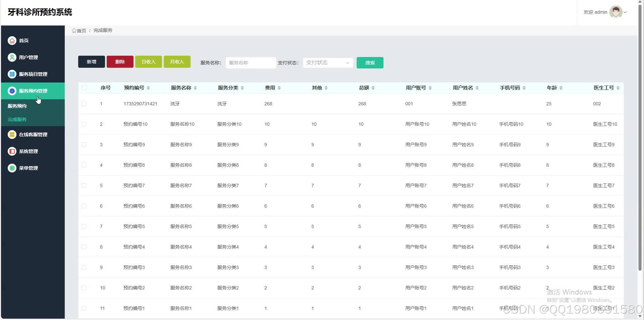This screenshot has height=320, width=644.
Task: Check the row for 预约编号4
Action: pos(84,247)
